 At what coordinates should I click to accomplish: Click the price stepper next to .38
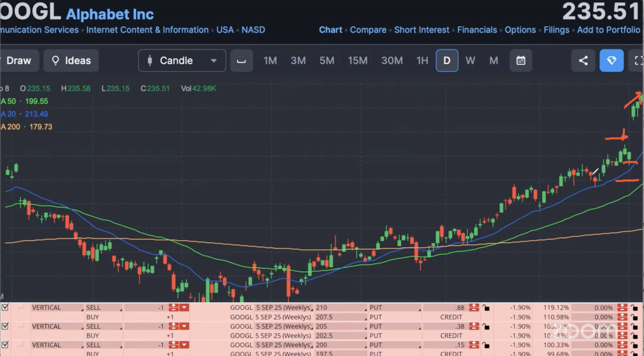tap(474, 326)
